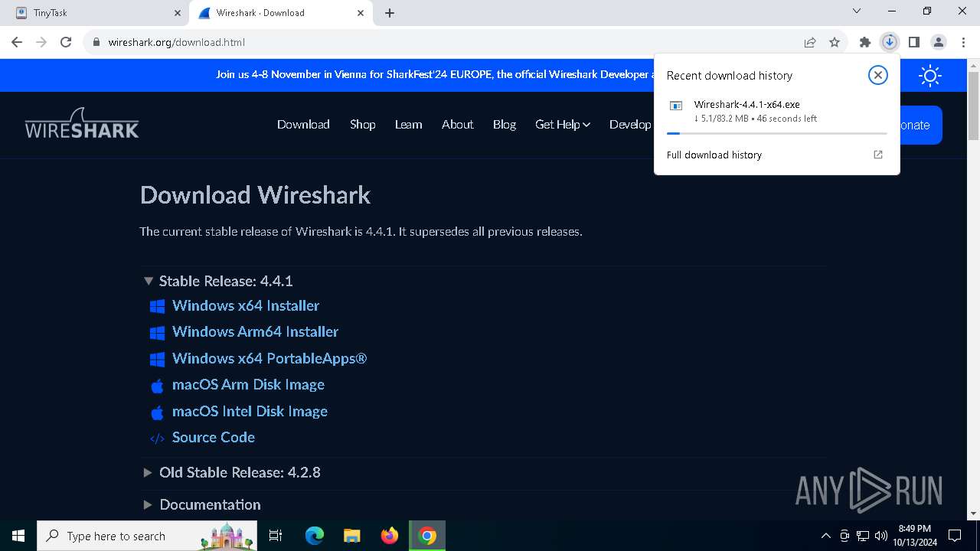Close the Recent download history popup
Viewport: 980px width, 551px height.
(877, 75)
